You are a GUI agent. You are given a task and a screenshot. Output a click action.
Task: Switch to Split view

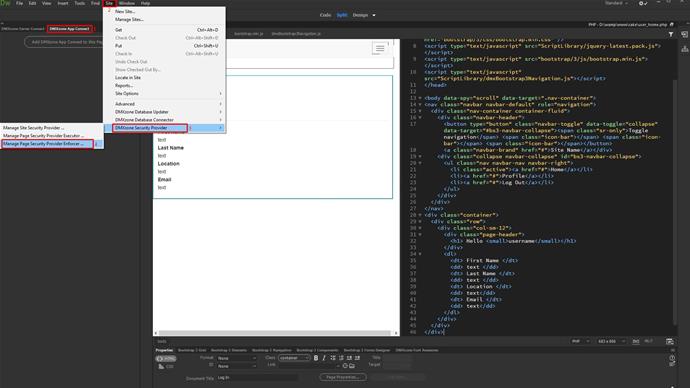pos(342,15)
